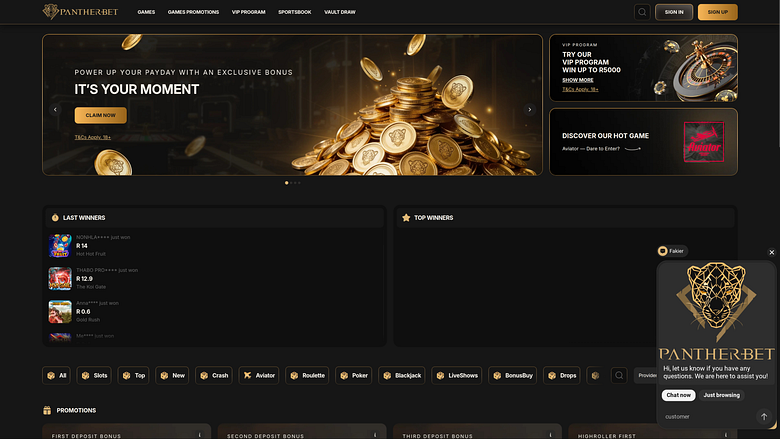The width and height of the screenshot is (780, 439).
Task: Click the Sign Up button
Action: 717,12
